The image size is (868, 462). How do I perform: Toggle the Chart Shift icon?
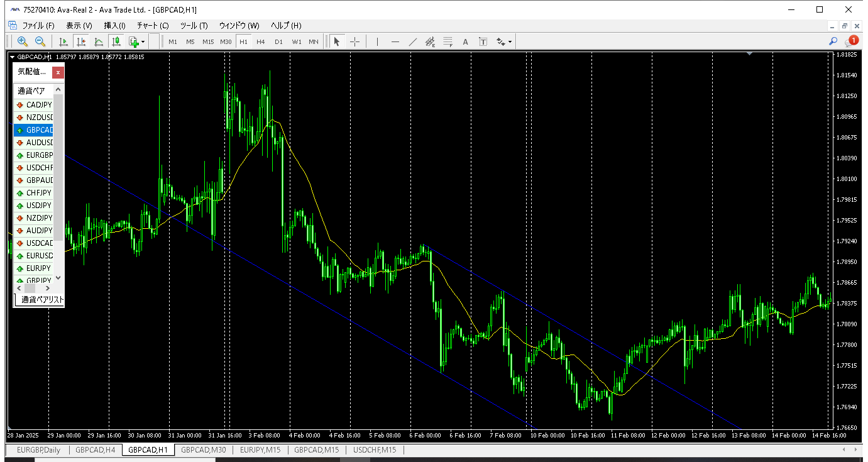(81, 41)
